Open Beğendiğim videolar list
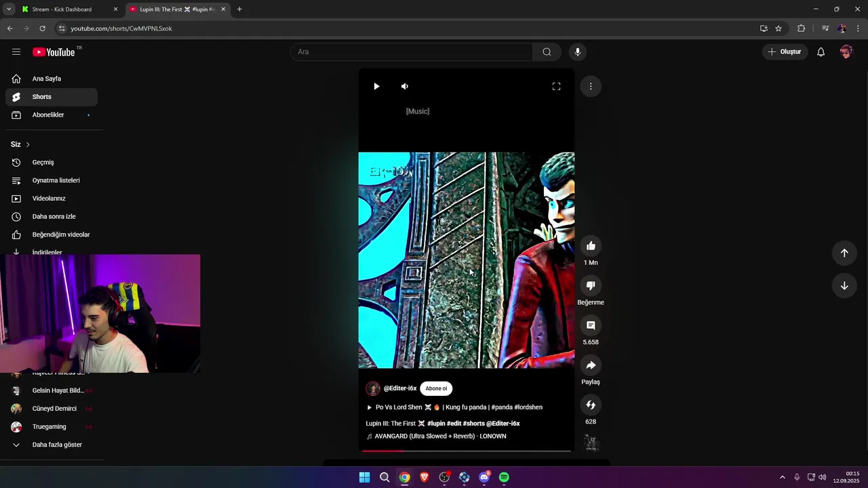 [x=52, y=235]
